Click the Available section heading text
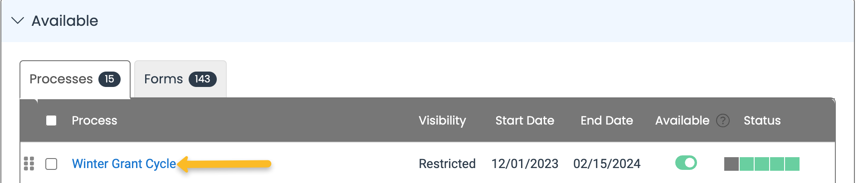This screenshot has width=868, height=183. click(x=65, y=21)
